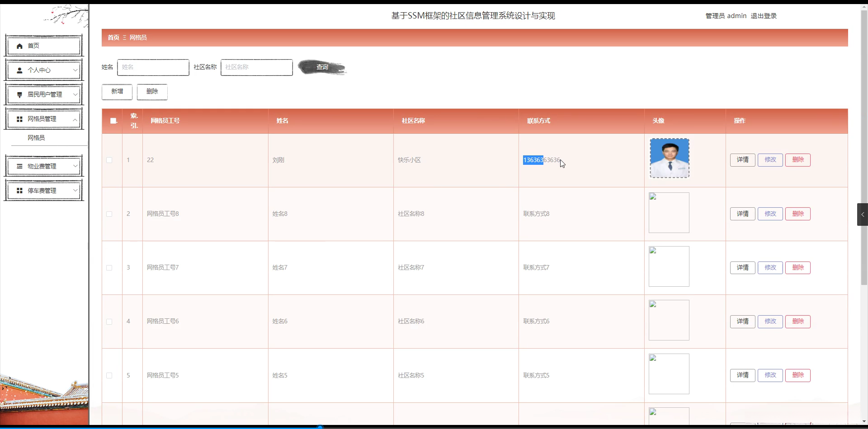
Task: Click broken avatar image in row 姓名7
Action: click(x=669, y=266)
